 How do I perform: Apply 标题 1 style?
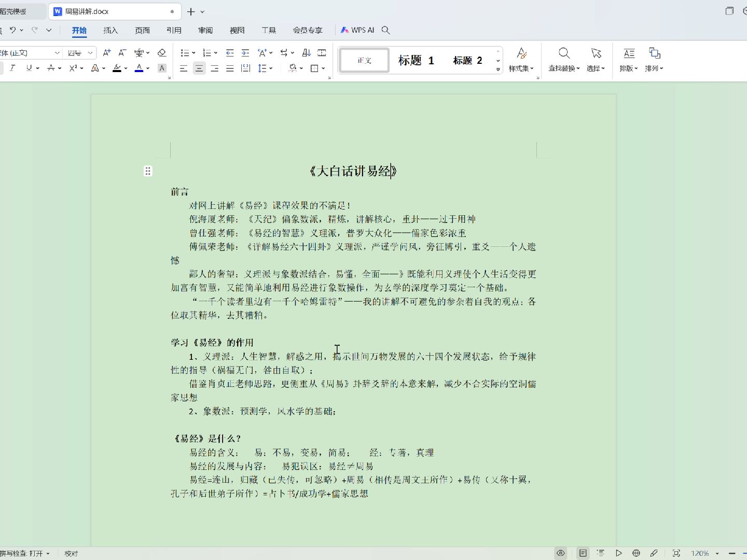coord(416,60)
